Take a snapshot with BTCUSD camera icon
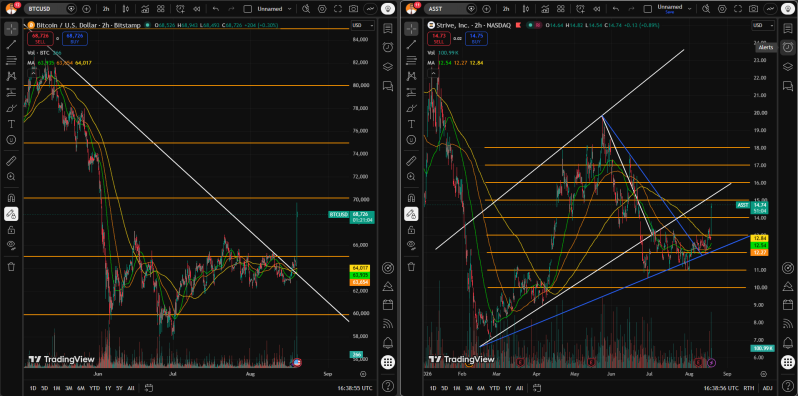 (x=353, y=9)
